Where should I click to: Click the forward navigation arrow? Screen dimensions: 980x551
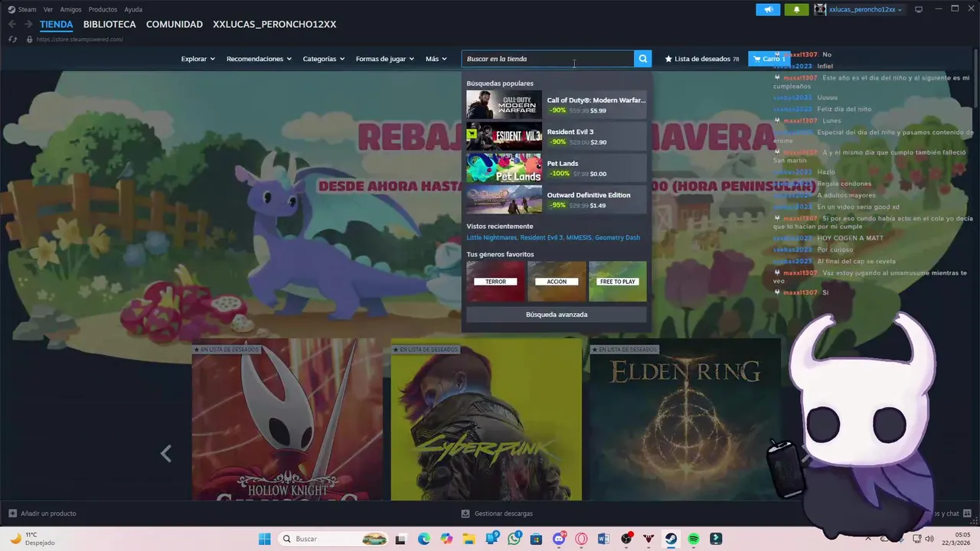click(x=28, y=24)
